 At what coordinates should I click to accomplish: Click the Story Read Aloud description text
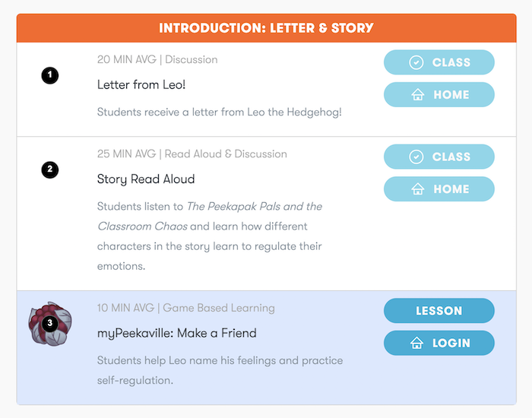tap(210, 236)
